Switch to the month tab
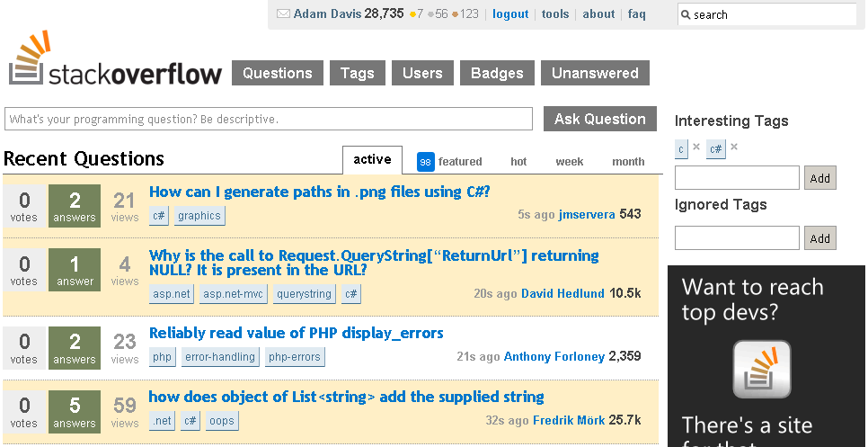The height and width of the screenshot is (447, 868). (x=628, y=162)
